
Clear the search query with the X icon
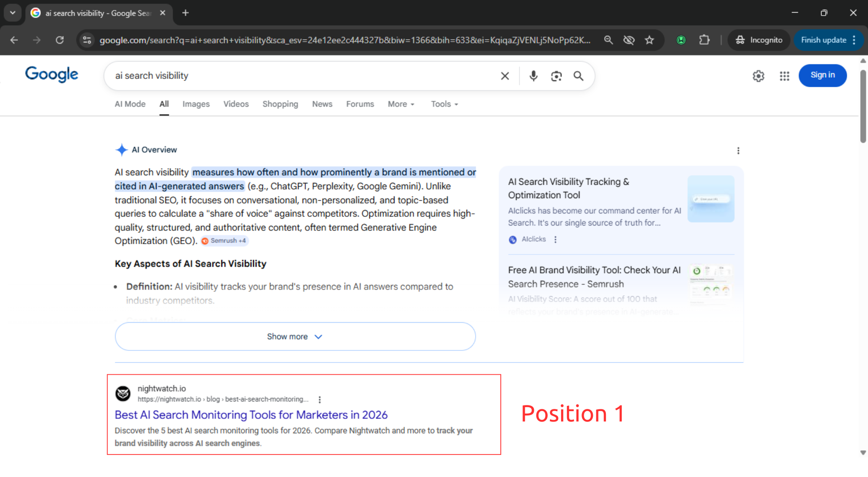pos(505,75)
